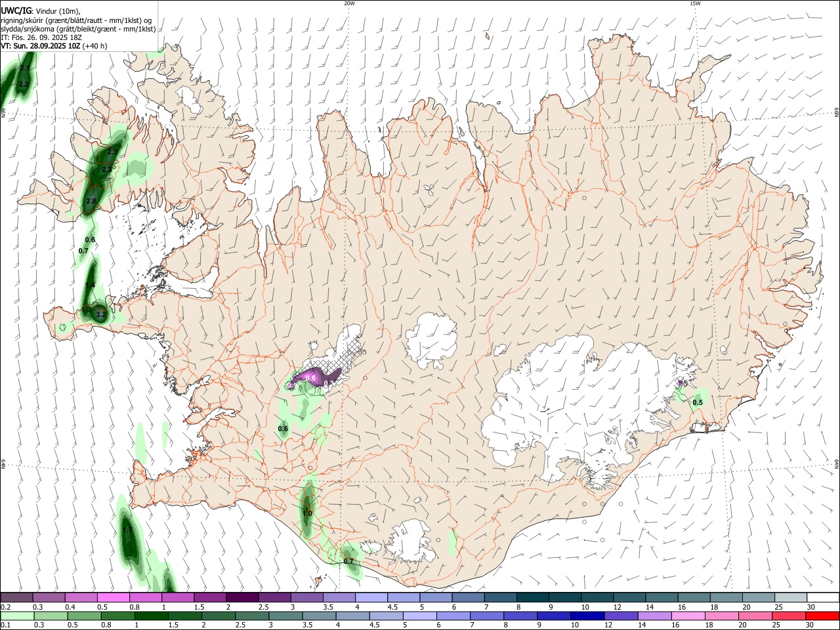This screenshot has width=840, height=630.
Task: Pick lower legend swatch between 7 and 8
Action: (486, 616)
